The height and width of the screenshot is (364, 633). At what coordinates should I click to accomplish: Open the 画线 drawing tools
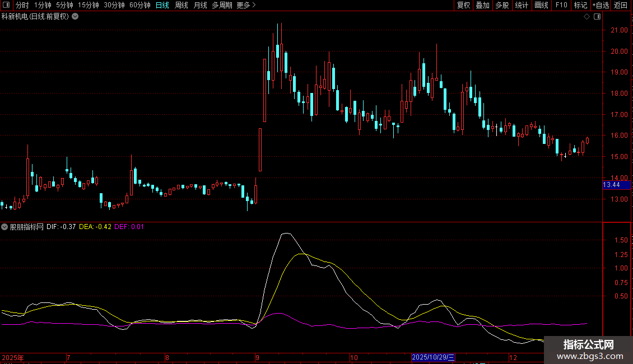(541, 5)
